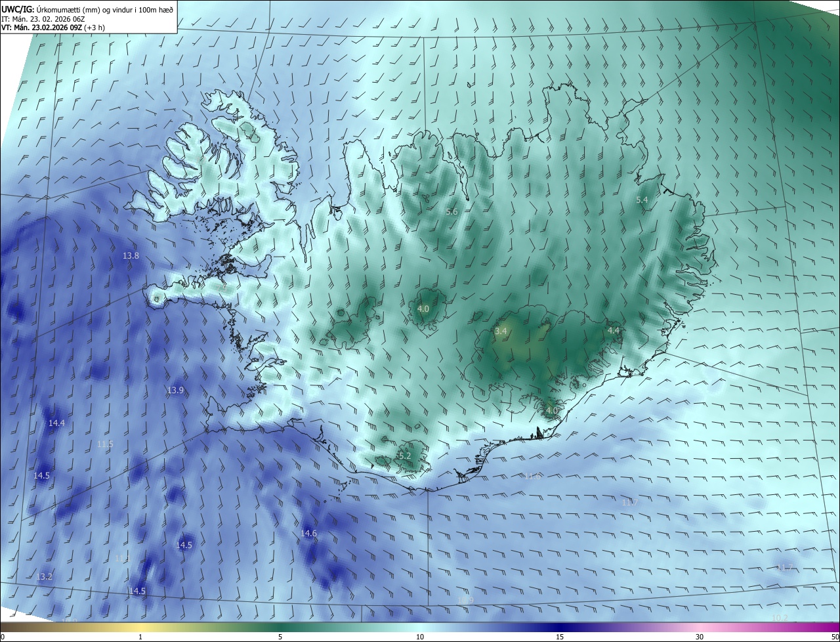Image resolution: width=840 pixels, height=642 pixels.
Task: Click the 5.2 value near south coast
Action: pos(404,456)
